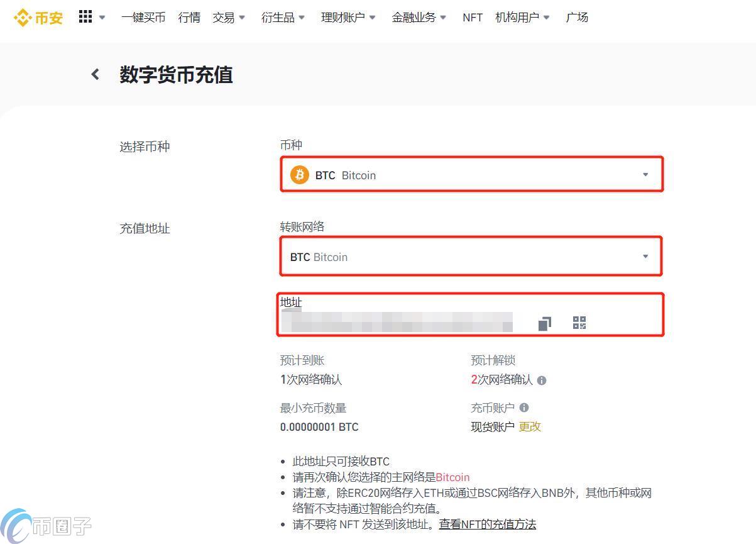The width and height of the screenshot is (756, 544).
Task: Click the 预计到账 label
Action: pos(302,360)
